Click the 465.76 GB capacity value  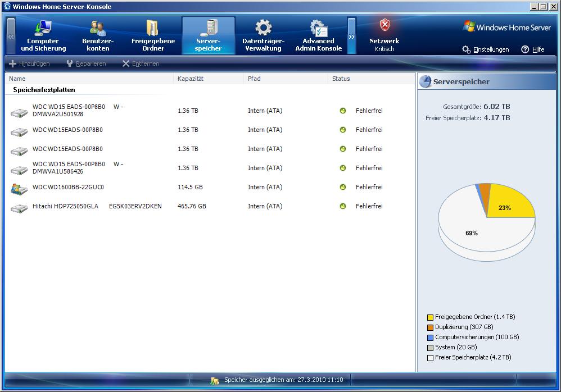click(x=192, y=206)
